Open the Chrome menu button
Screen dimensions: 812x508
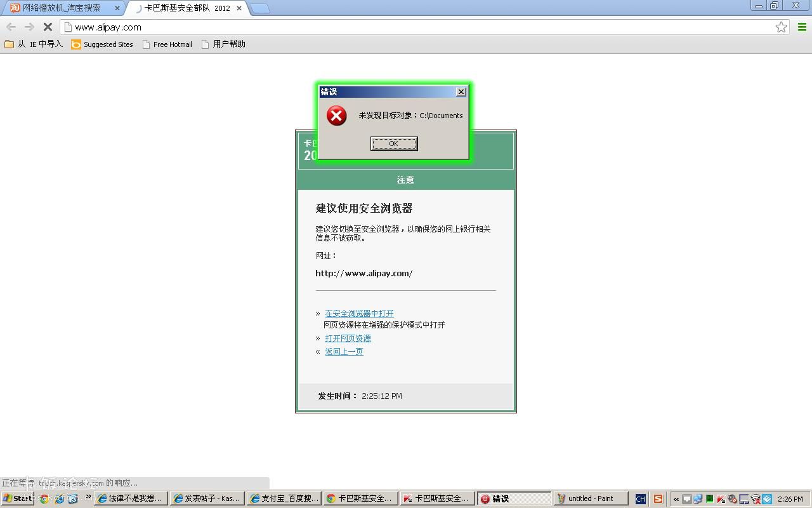802,27
